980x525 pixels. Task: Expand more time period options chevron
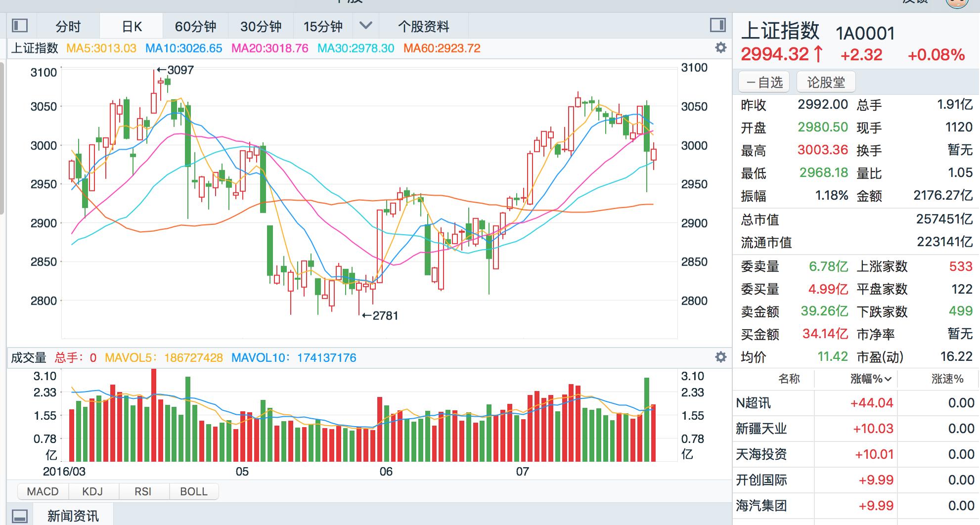(365, 26)
